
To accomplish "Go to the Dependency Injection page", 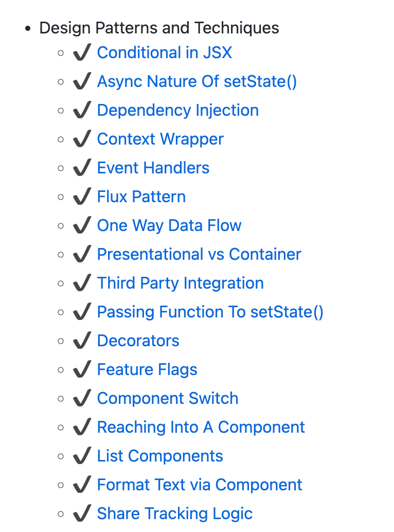I will point(177,110).
